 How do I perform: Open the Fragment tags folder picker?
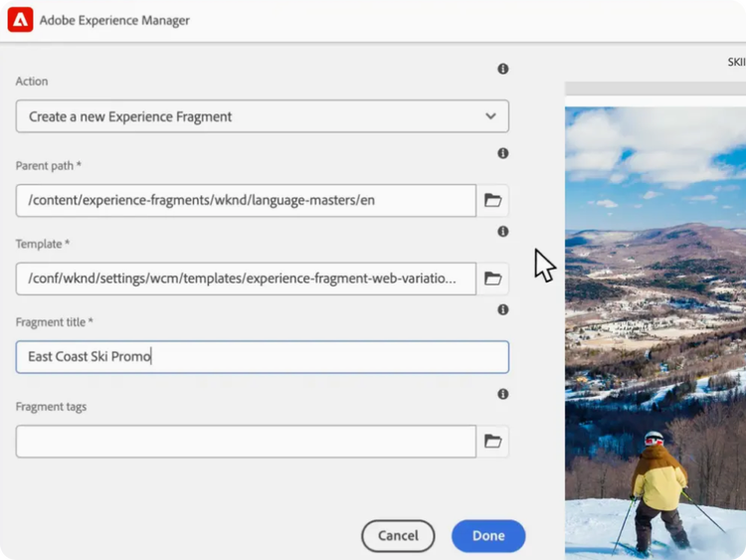point(492,442)
